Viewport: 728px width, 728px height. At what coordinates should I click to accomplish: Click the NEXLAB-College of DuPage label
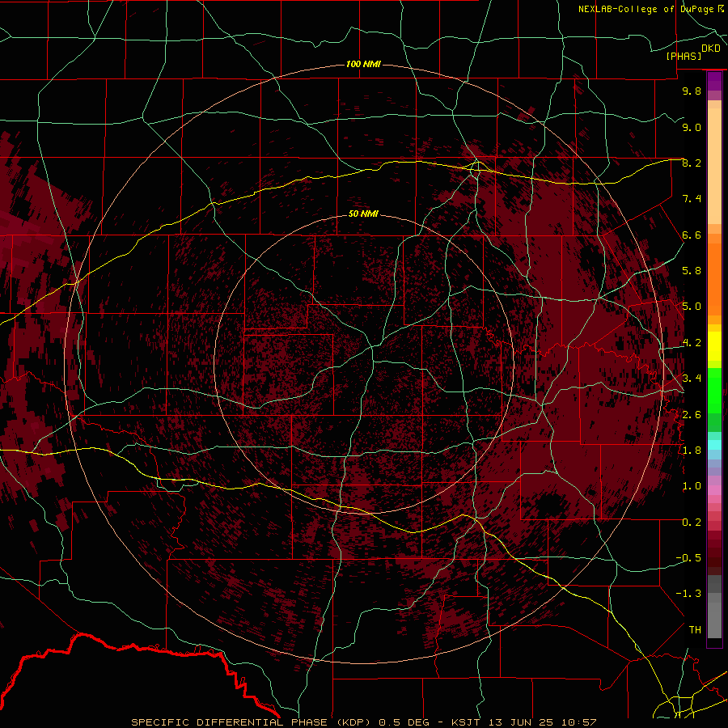(x=645, y=9)
